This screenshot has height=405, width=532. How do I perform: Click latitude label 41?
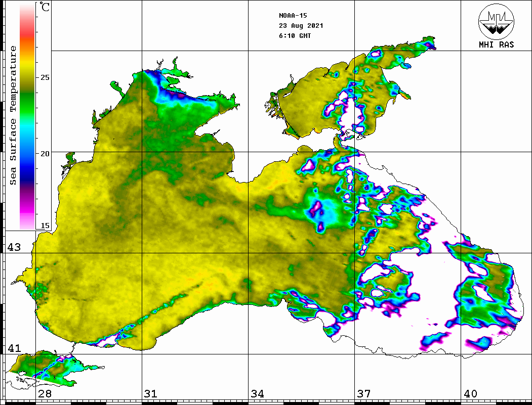pyautogui.click(x=14, y=348)
